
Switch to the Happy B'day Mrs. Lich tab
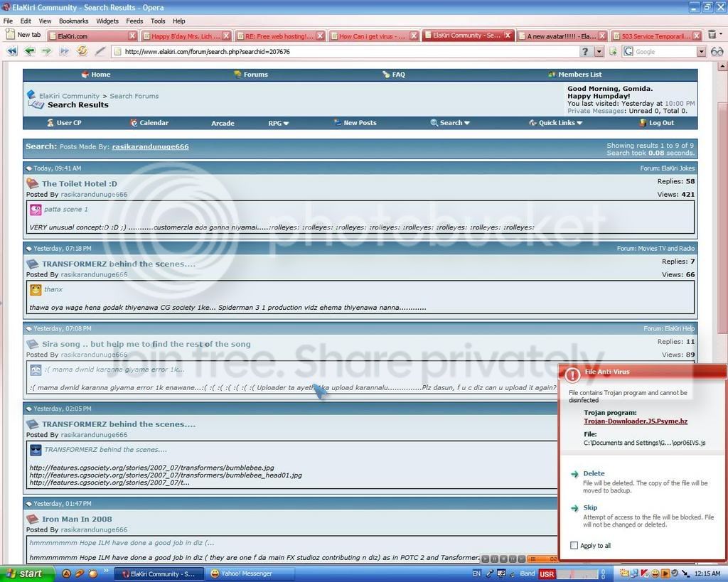point(186,36)
